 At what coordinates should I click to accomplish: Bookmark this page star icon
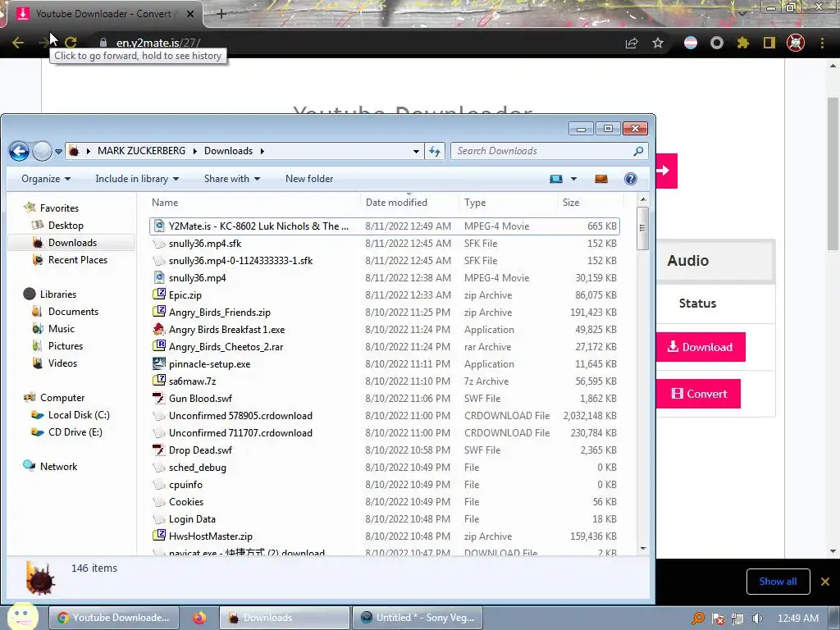[x=658, y=43]
